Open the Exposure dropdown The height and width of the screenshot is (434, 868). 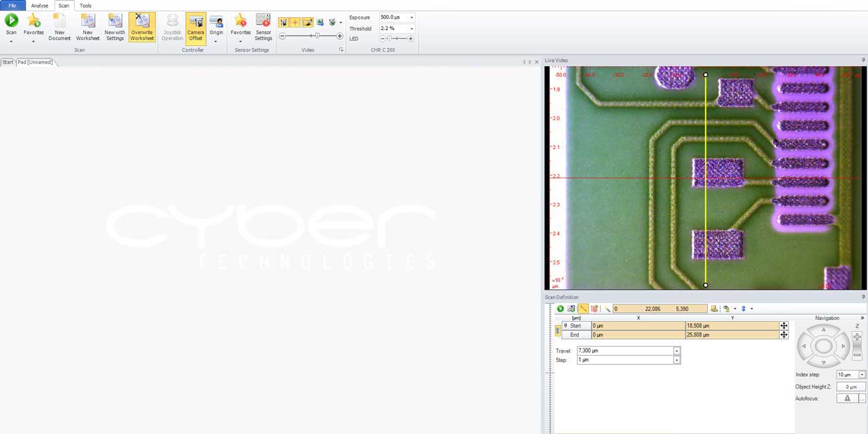tap(411, 17)
